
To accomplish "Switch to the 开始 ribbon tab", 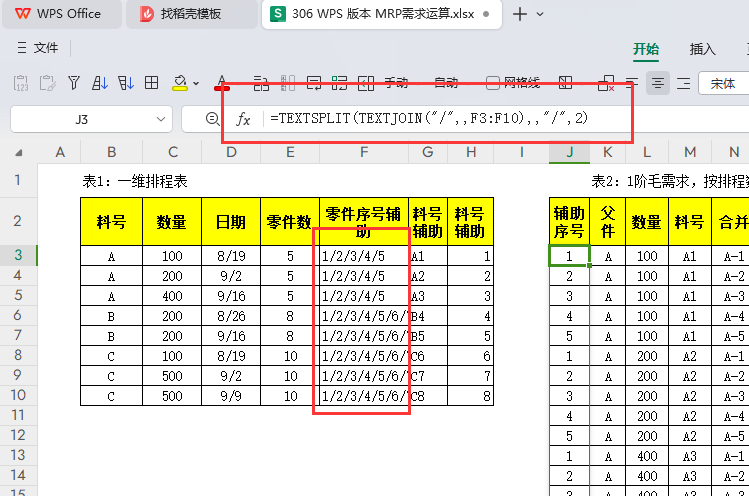I will [646, 49].
